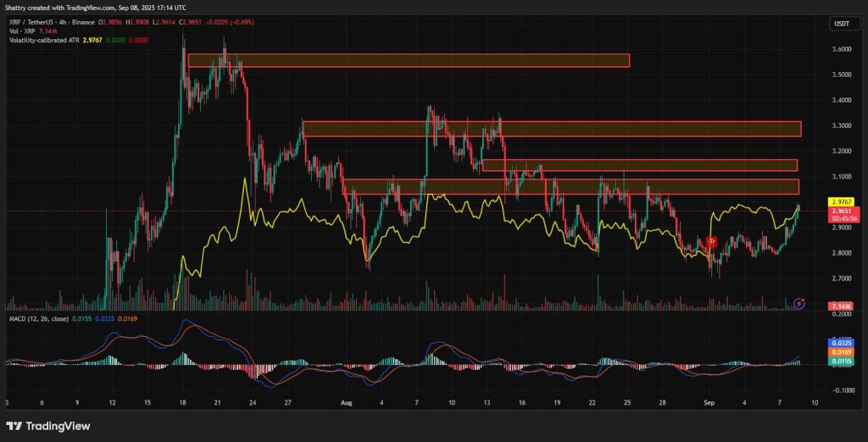Select the XRP / TetherUS symbol title

click(33, 22)
